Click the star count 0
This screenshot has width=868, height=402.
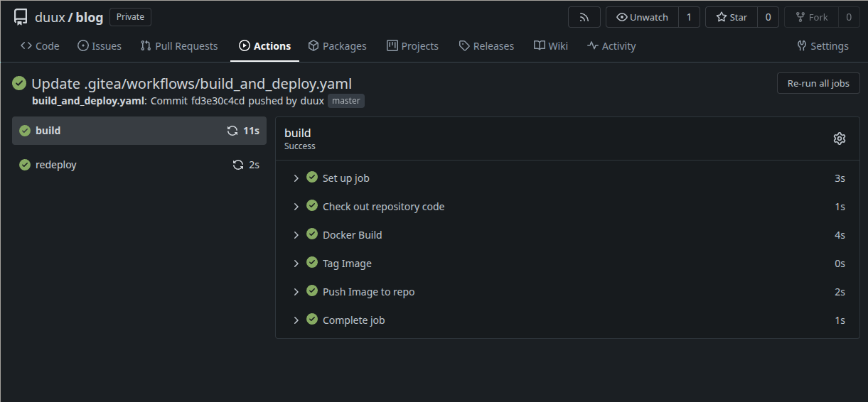click(768, 17)
